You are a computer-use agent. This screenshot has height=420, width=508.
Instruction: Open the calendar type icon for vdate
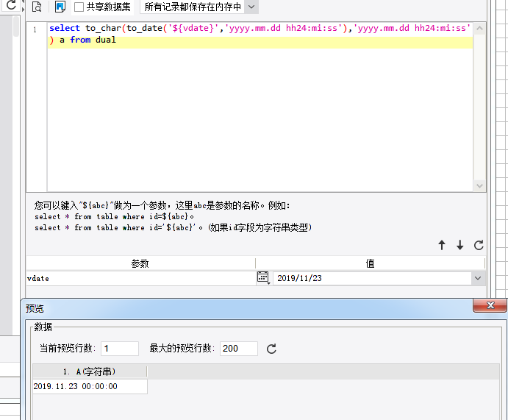pos(263,278)
